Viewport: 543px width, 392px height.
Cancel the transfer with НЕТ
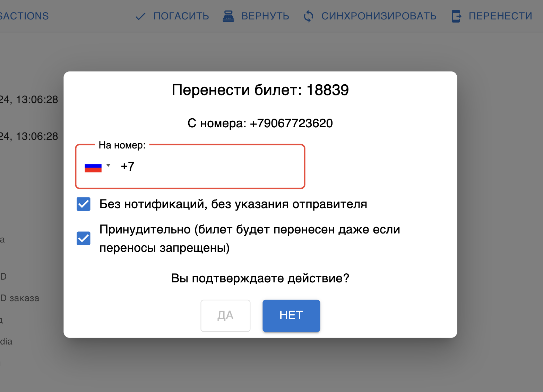[291, 316]
